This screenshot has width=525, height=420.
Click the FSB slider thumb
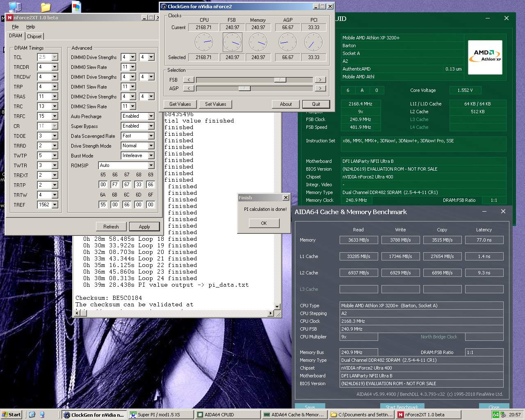tap(280, 80)
